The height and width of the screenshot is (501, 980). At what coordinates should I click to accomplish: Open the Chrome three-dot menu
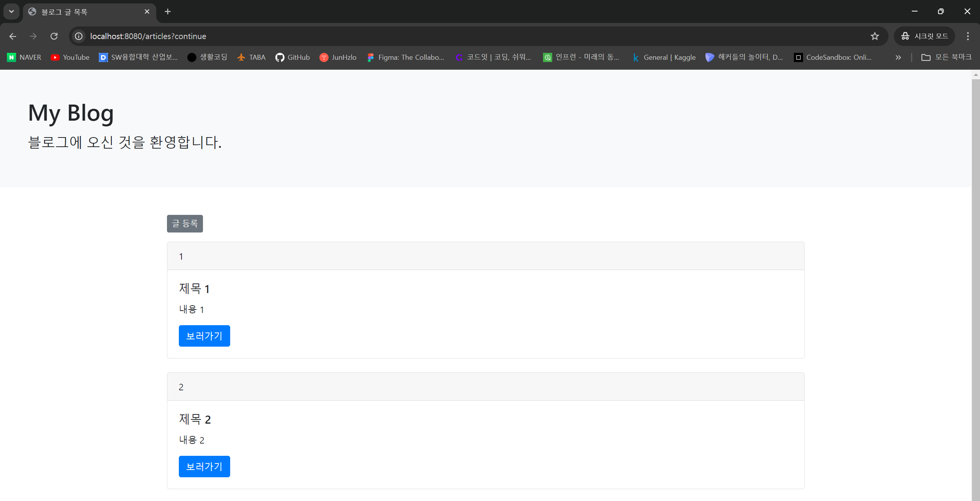point(968,36)
